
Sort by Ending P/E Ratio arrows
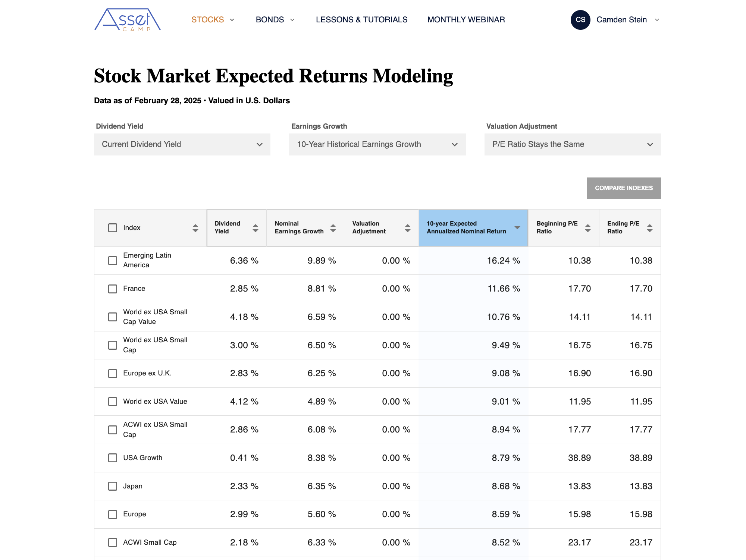(650, 228)
